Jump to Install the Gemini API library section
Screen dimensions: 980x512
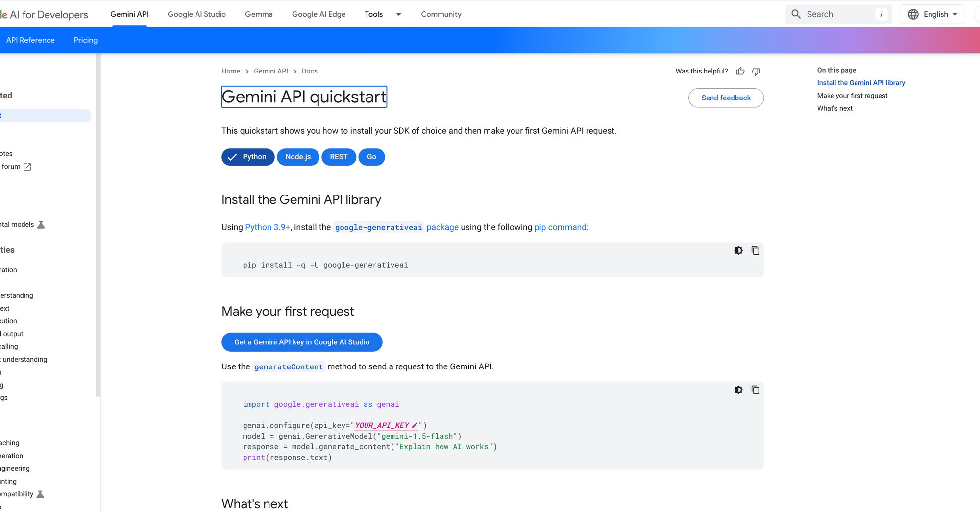pos(861,83)
